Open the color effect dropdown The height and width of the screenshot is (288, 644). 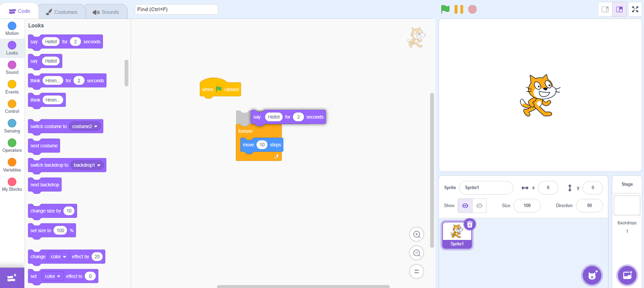pyautogui.click(x=58, y=257)
